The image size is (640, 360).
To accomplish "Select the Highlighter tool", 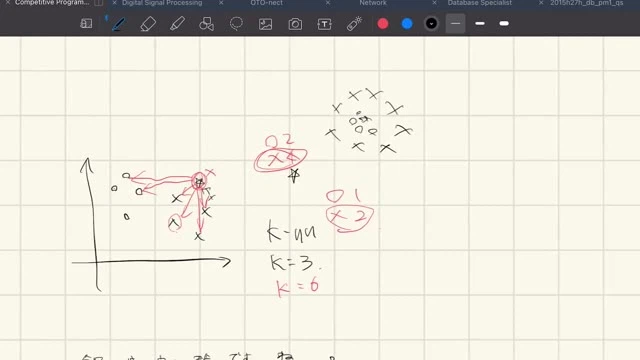I will [x=177, y=24].
